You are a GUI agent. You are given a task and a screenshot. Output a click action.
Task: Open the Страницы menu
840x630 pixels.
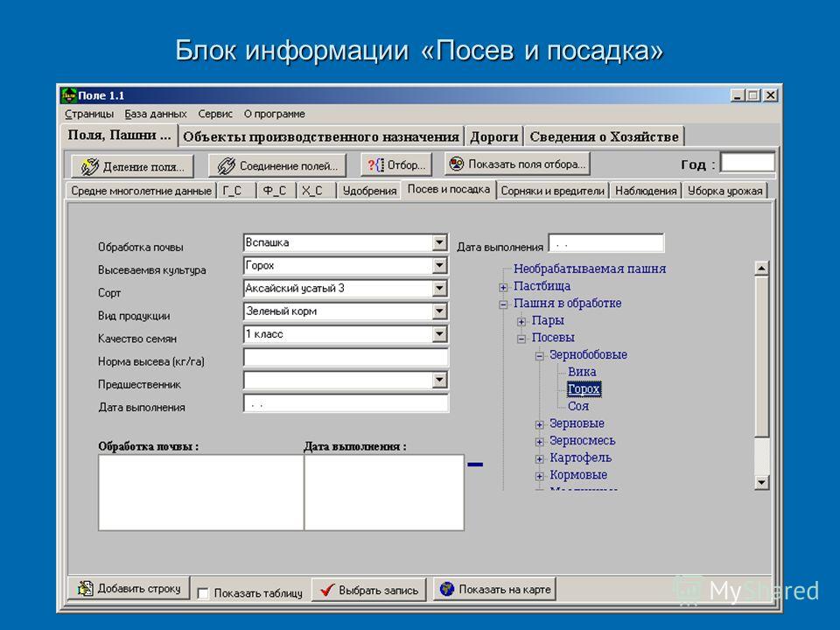pos(89,114)
